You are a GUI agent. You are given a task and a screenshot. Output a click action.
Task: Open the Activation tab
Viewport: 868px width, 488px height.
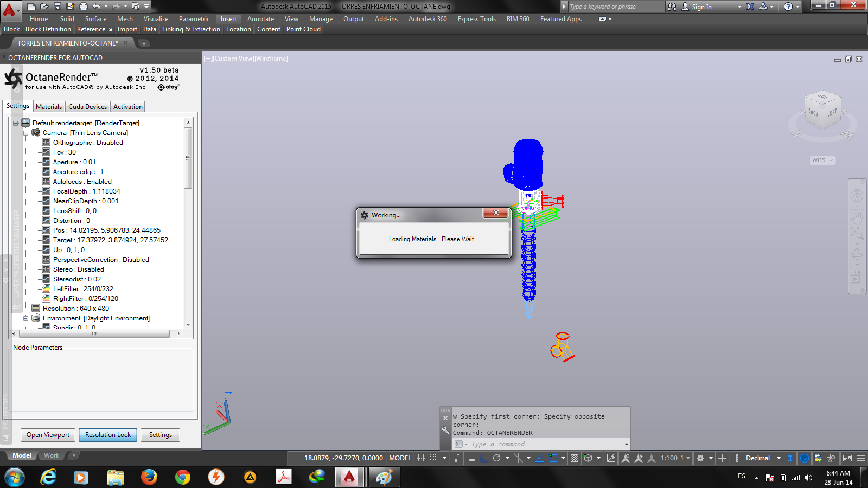click(127, 107)
